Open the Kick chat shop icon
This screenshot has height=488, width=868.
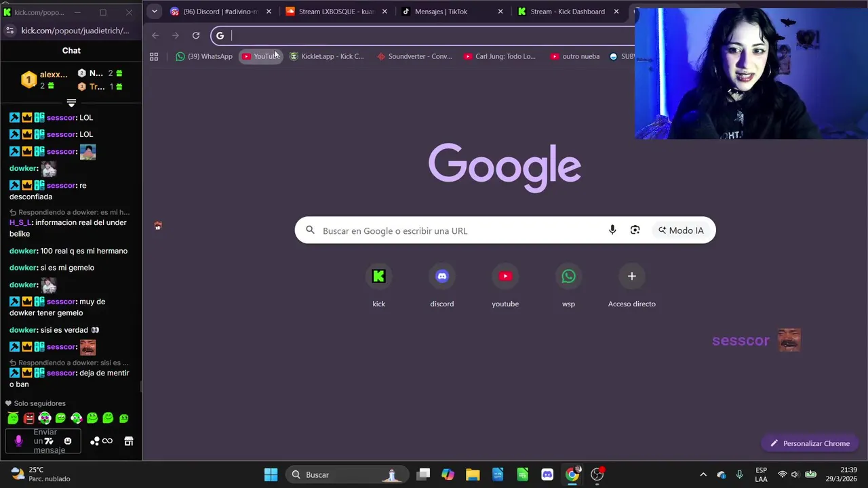(x=129, y=441)
